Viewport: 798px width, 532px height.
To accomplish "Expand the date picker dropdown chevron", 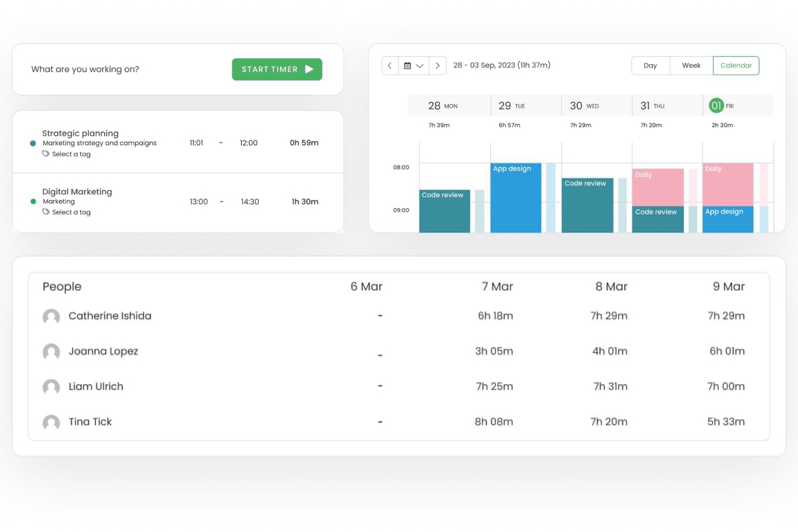I will [419, 65].
